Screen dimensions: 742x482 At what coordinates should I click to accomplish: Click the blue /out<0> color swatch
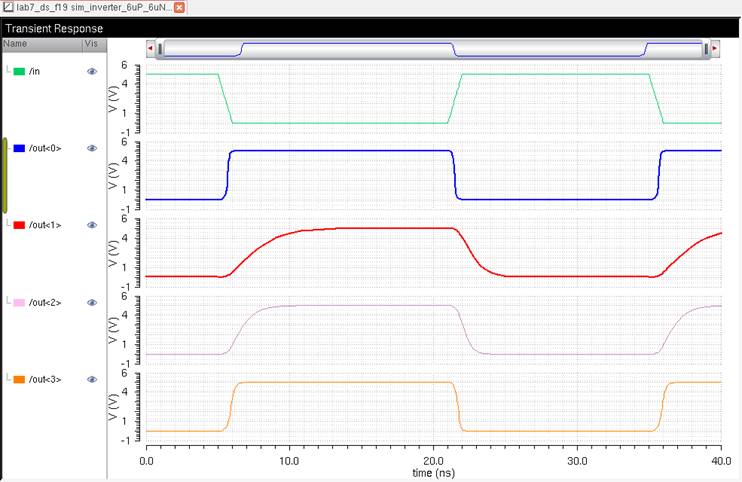[19, 149]
